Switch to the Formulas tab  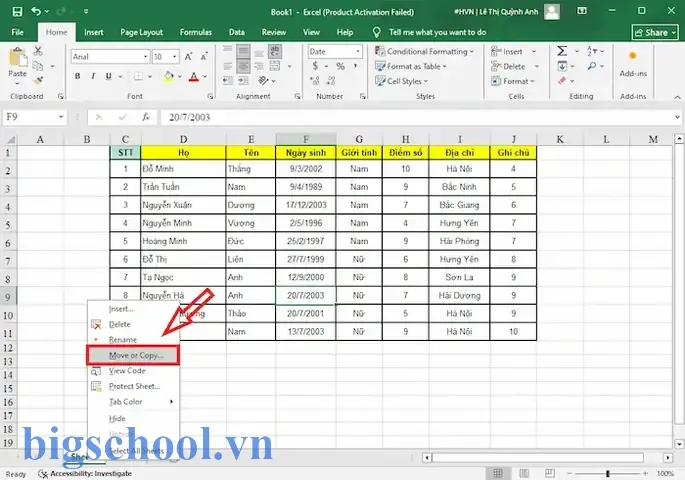pyautogui.click(x=196, y=32)
